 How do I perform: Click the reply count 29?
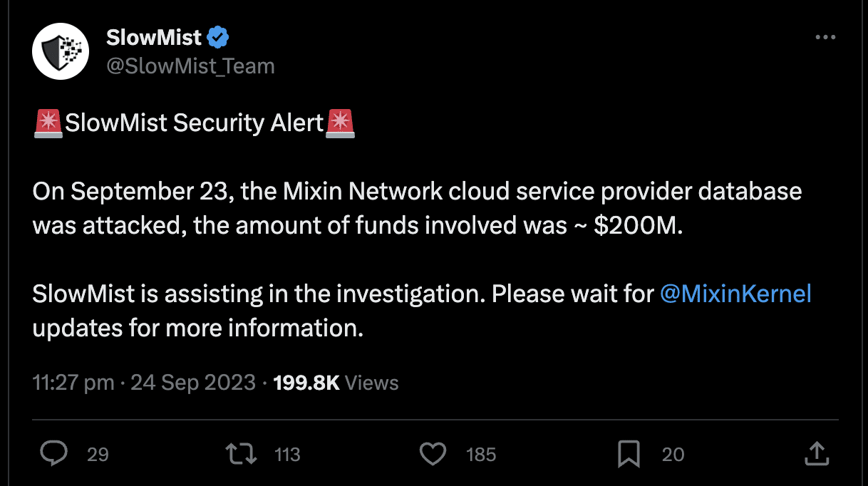(x=98, y=455)
